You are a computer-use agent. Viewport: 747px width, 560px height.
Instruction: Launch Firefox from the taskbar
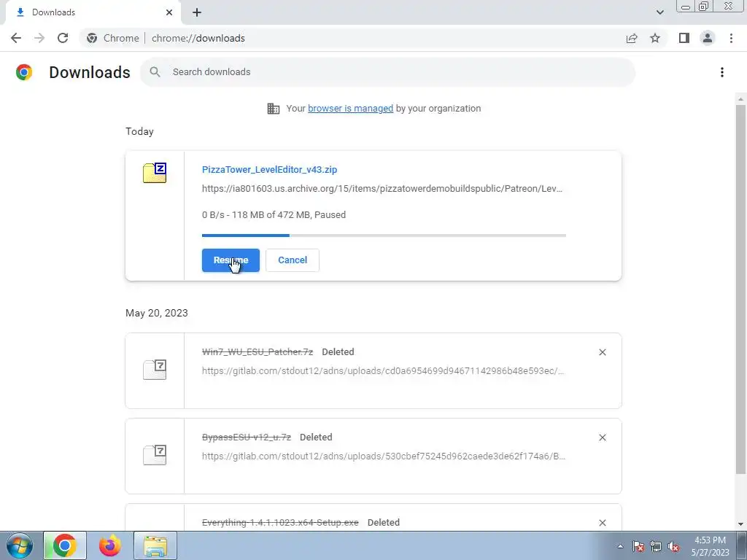[x=110, y=545]
